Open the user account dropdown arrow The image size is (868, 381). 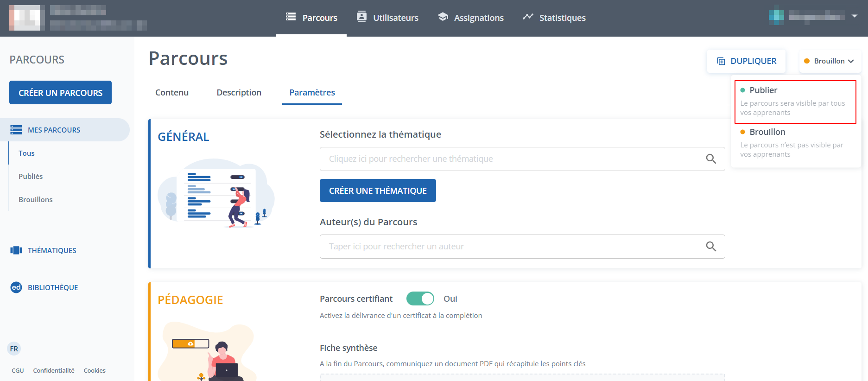(x=855, y=16)
